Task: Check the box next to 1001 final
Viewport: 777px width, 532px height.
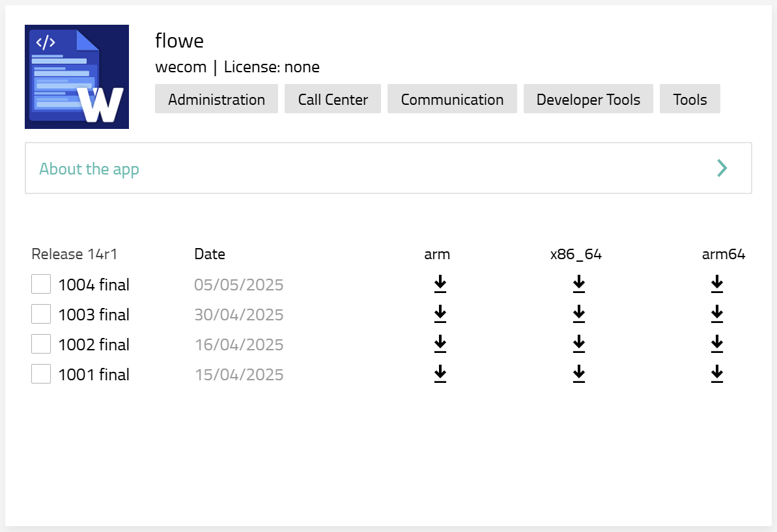Action: pyautogui.click(x=41, y=374)
